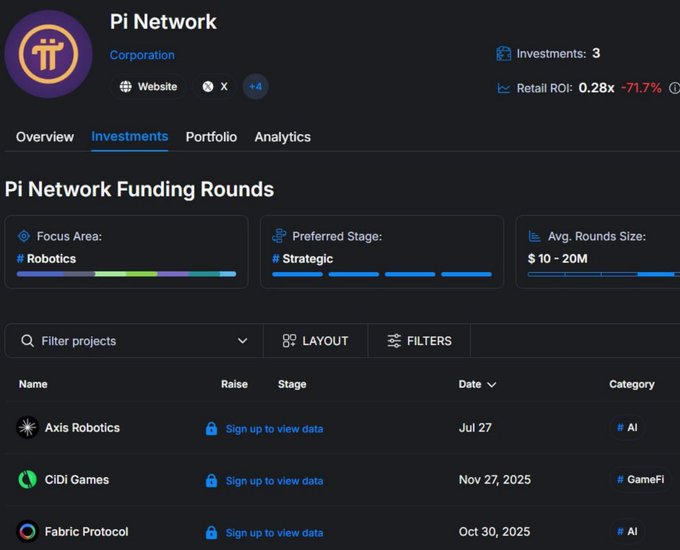
Task: Click Sign up to view CiDi Games data
Action: 274,481
